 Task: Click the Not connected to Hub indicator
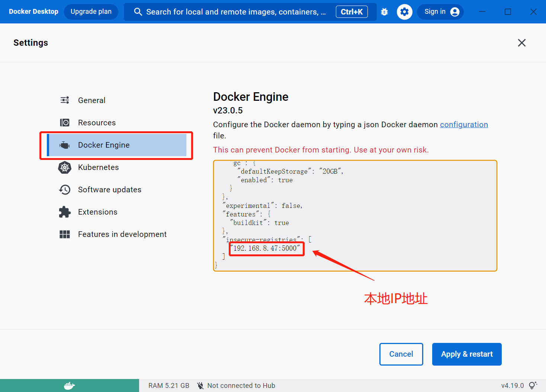click(x=237, y=386)
